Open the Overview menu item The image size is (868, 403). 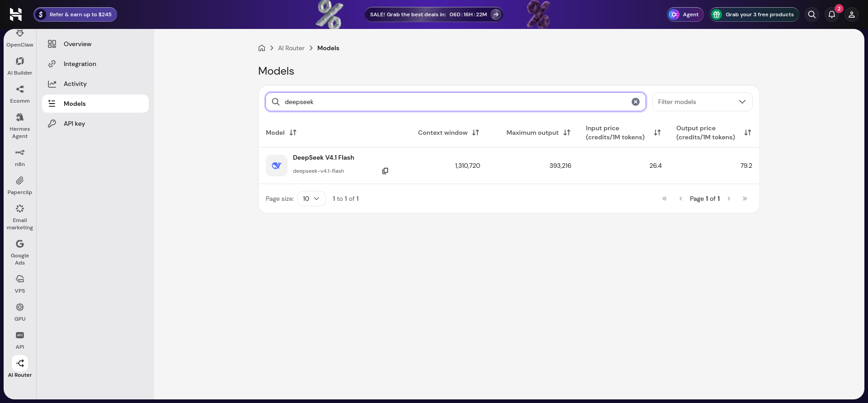tap(95, 44)
